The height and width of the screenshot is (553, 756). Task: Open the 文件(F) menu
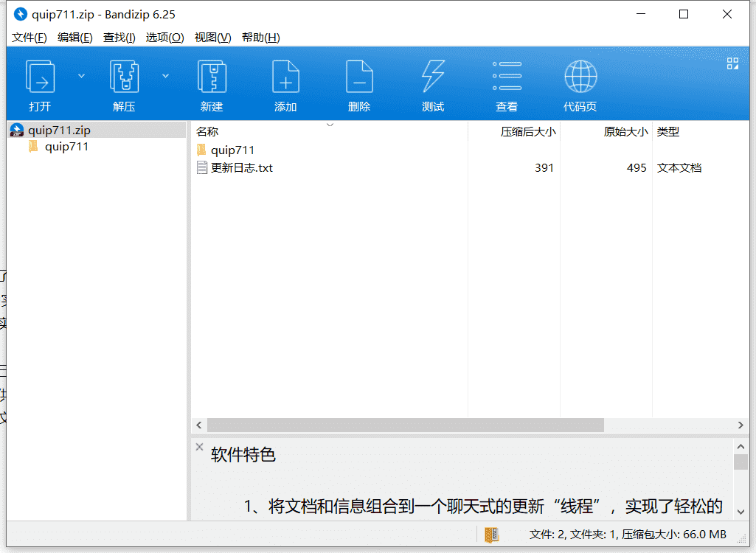coord(29,38)
